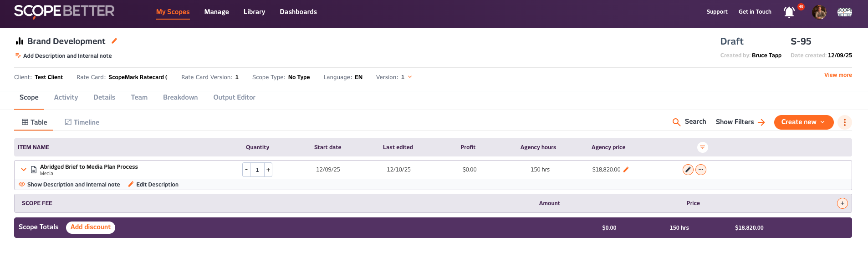Open Dashboards in top navigation
Screen dimensions: 868x277
pos(298,12)
